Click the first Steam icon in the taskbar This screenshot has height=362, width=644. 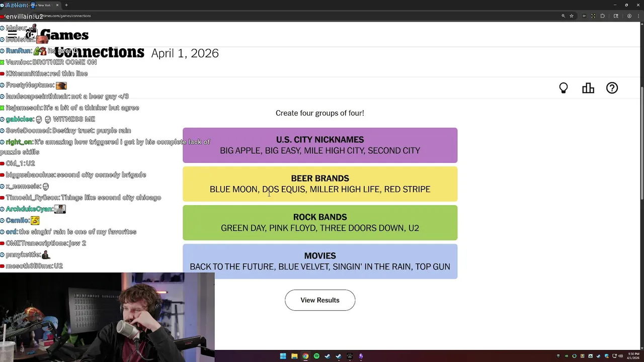click(x=328, y=356)
